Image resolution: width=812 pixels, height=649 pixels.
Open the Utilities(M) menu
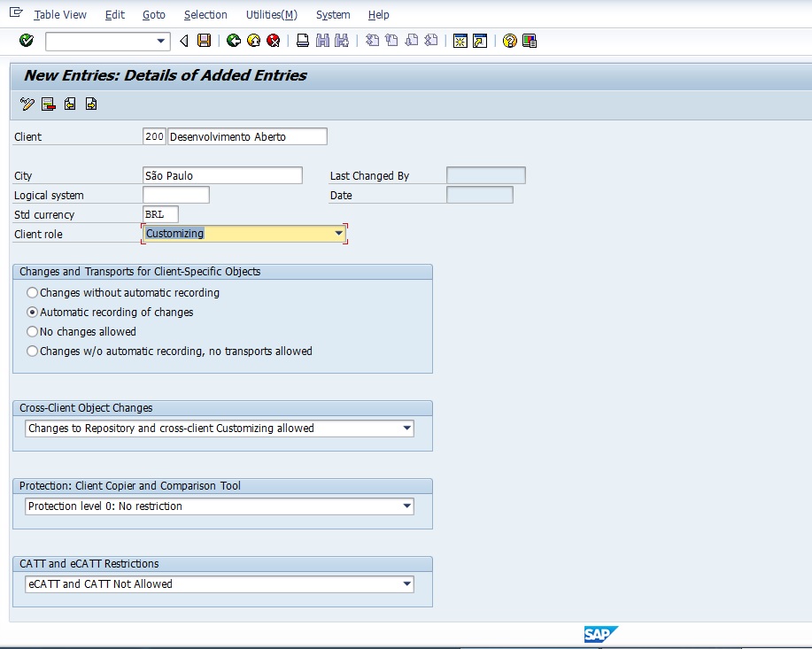pyautogui.click(x=272, y=15)
